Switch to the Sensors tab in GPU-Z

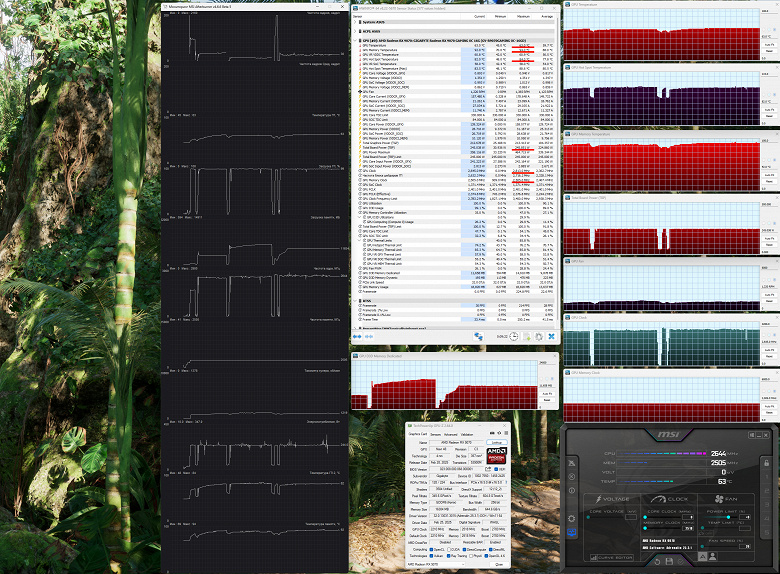(x=435, y=434)
